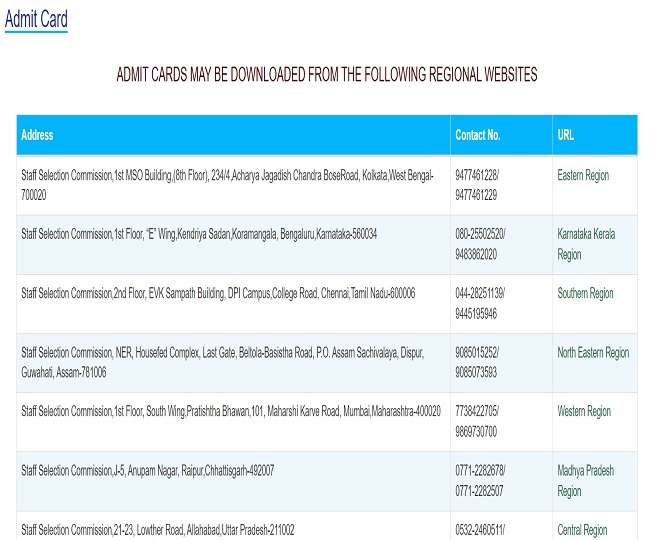650x540 pixels.
Task: Open the Southern Region website link
Action: click(585, 293)
